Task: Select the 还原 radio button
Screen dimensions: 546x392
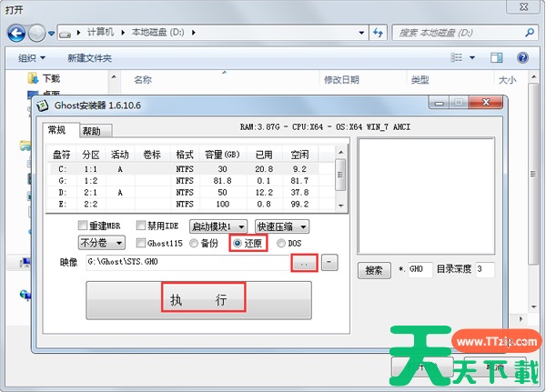Action: click(238, 244)
